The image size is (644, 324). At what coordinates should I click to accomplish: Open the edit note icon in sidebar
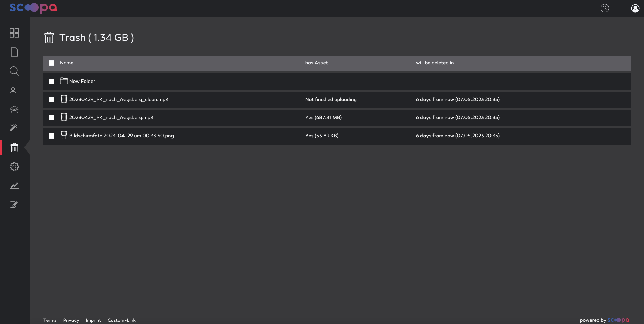[x=14, y=205]
